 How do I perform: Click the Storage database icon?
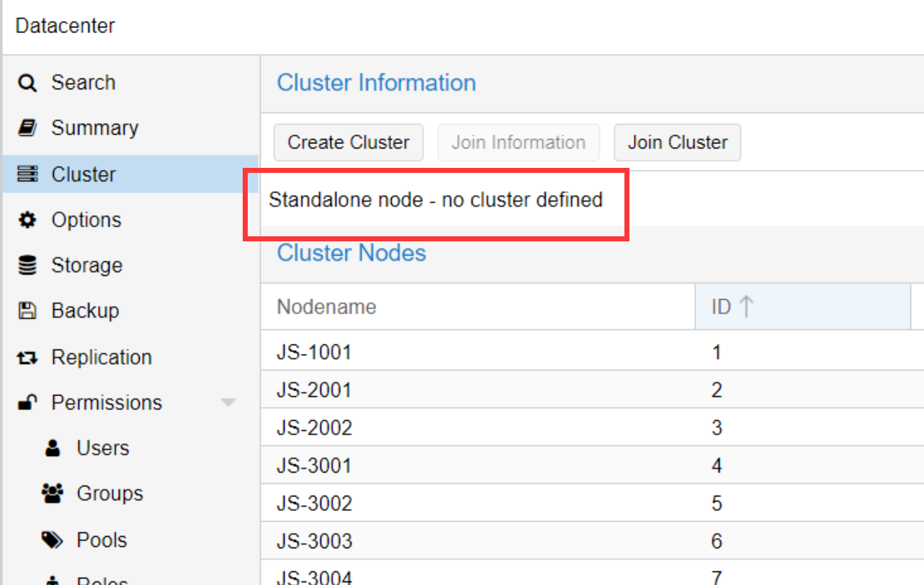[x=27, y=266]
